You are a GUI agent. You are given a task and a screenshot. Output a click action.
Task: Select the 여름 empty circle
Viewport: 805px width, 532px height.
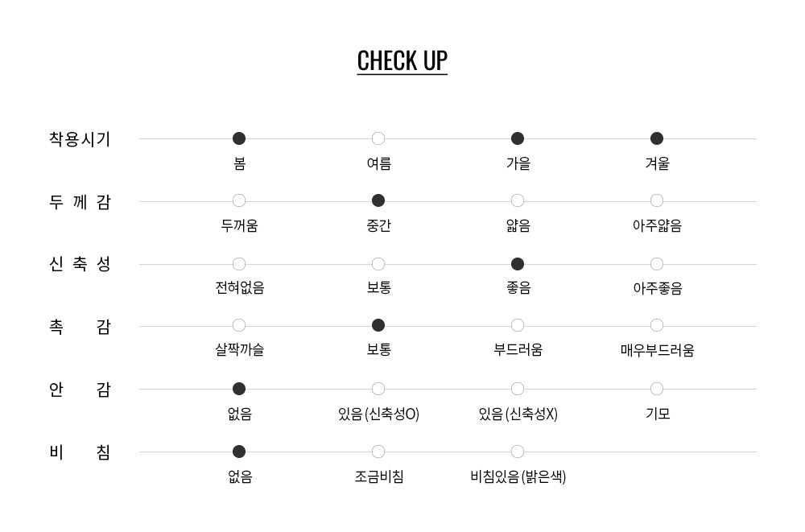378,138
